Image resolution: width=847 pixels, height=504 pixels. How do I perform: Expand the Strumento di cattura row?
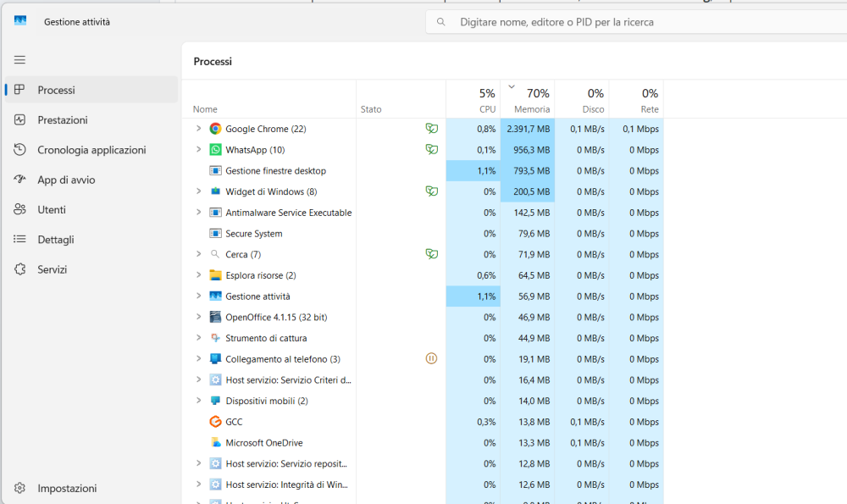pyautogui.click(x=198, y=338)
